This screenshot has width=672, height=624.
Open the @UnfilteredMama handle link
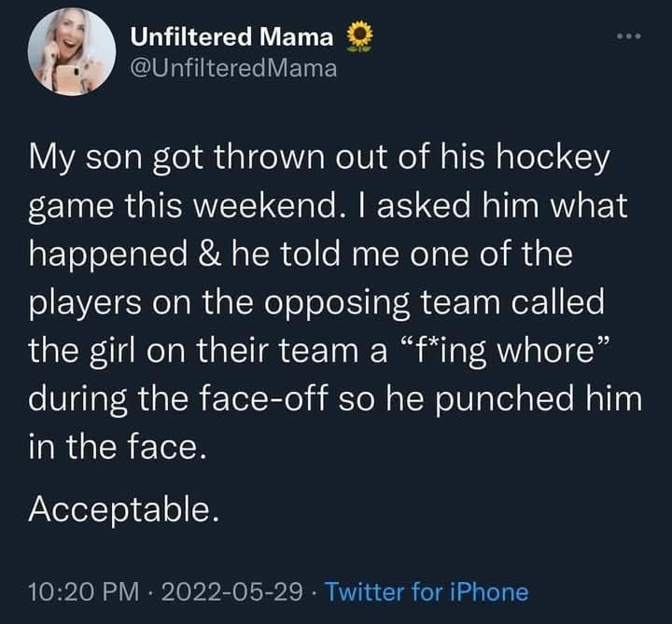pos(232,67)
